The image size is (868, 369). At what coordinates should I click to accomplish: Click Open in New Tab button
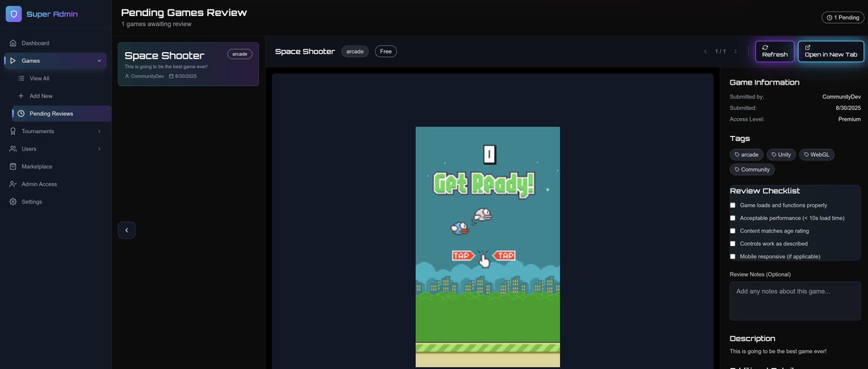coord(831,51)
